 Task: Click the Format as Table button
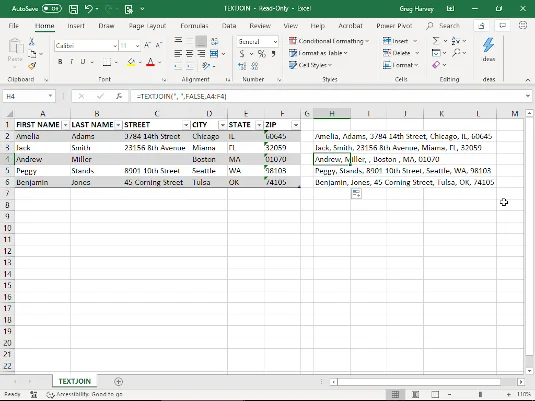click(x=318, y=53)
